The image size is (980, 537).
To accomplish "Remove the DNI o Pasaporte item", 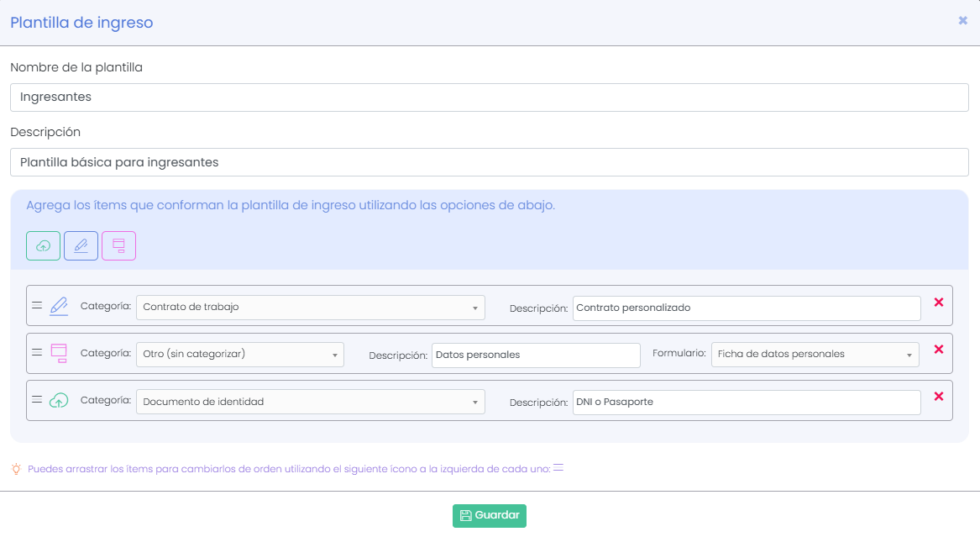I will [938, 396].
